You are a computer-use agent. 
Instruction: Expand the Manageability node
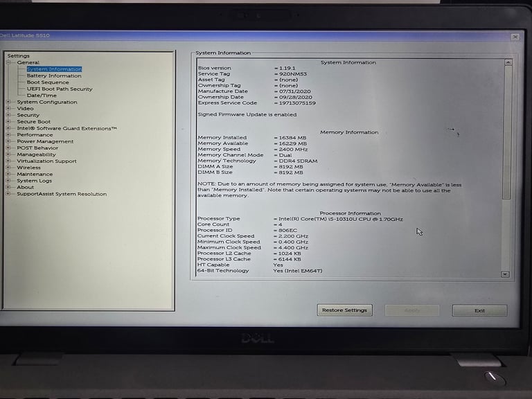8,154
